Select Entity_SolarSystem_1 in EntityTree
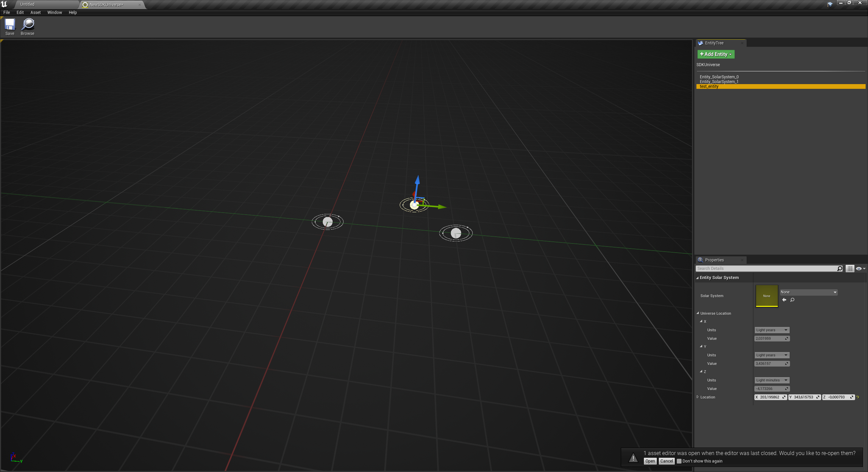Image resolution: width=868 pixels, height=472 pixels. point(721,81)
